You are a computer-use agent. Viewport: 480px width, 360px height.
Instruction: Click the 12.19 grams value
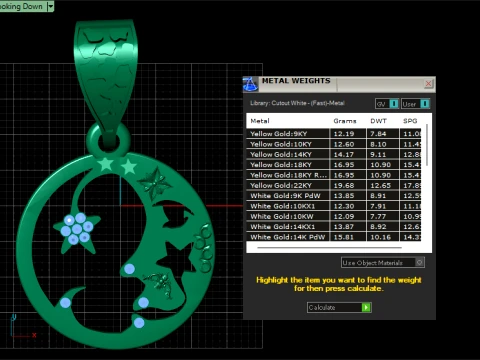(x=344, y=134)
